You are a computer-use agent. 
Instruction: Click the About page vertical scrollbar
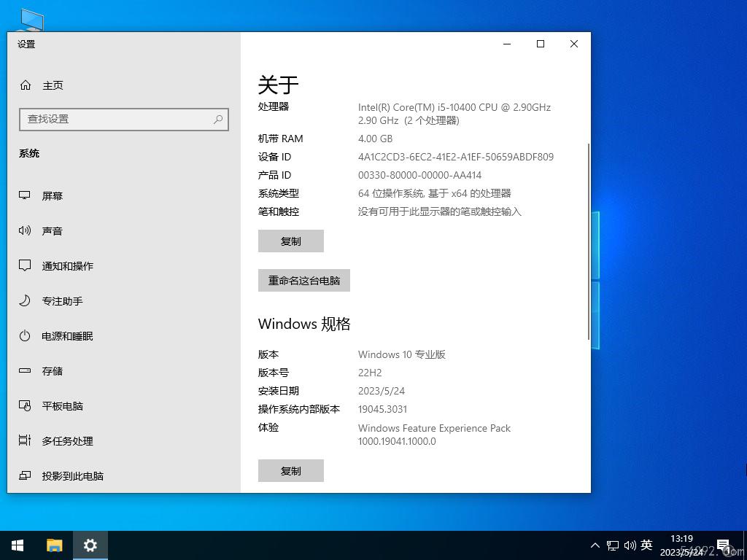pyautogui.click(x=589, y=241)
